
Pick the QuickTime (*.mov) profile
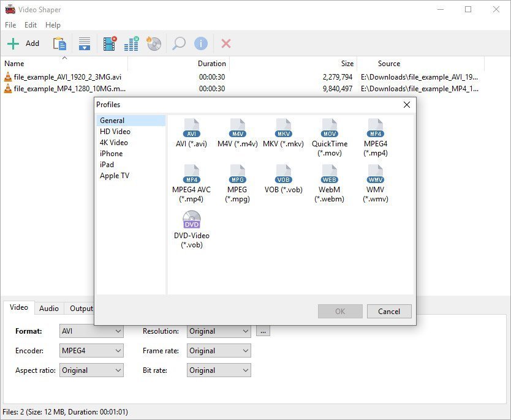click(x=330, y=129)
